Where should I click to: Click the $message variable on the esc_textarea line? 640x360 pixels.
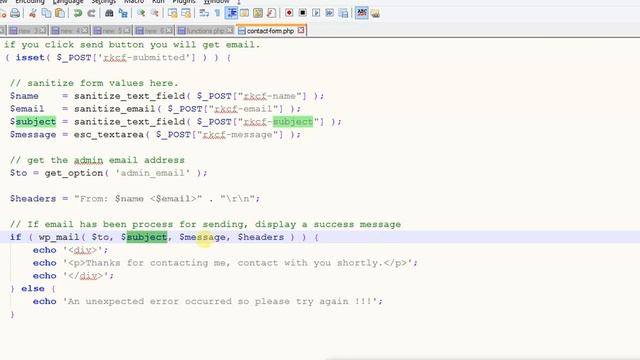[33, 135]
